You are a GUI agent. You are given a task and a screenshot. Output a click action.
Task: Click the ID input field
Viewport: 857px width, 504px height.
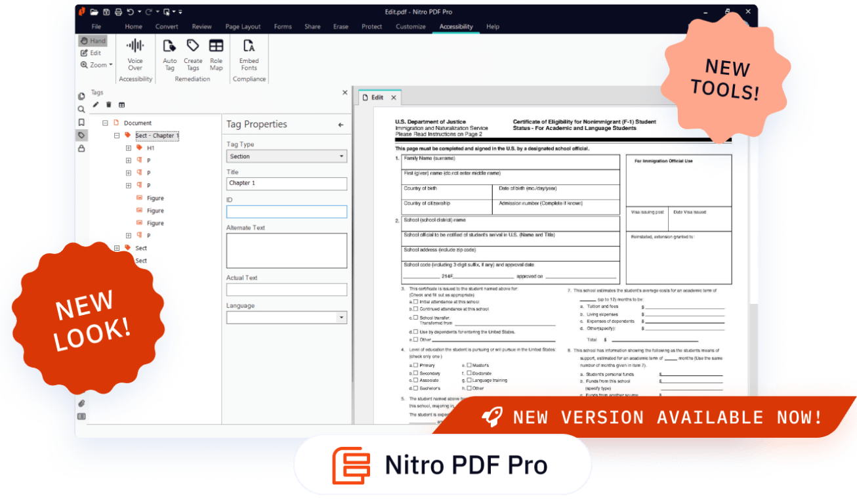(287, 212)
